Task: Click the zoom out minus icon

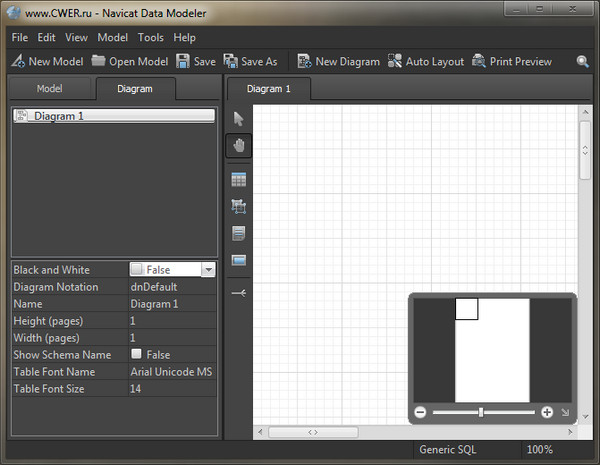Action: (x=420, y=412)
